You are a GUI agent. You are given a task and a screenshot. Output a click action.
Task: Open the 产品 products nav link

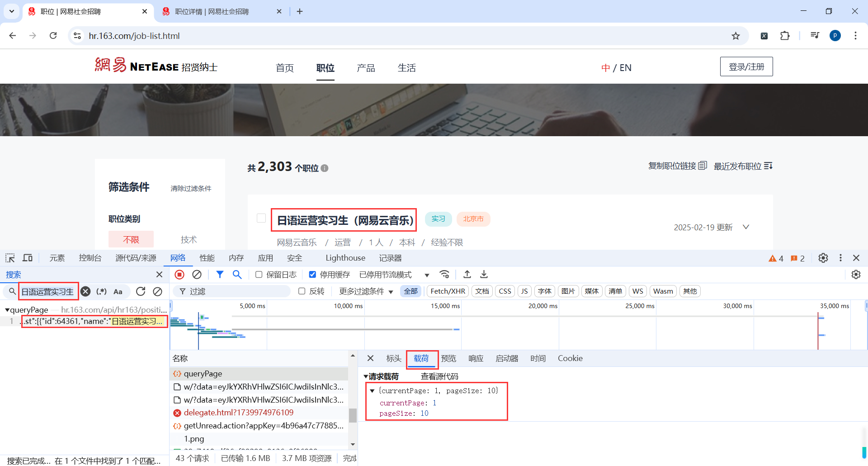pos(366,68)
